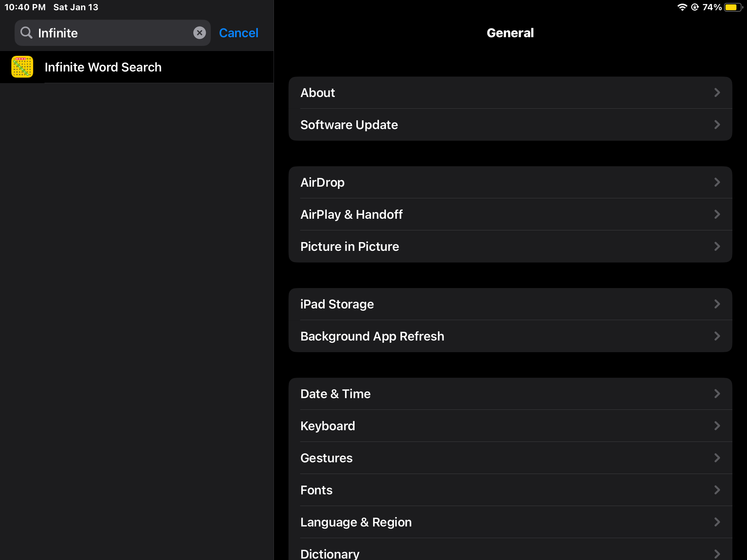747x560 pixels.
Task: Open the About settings row
Action: (510, 93)
